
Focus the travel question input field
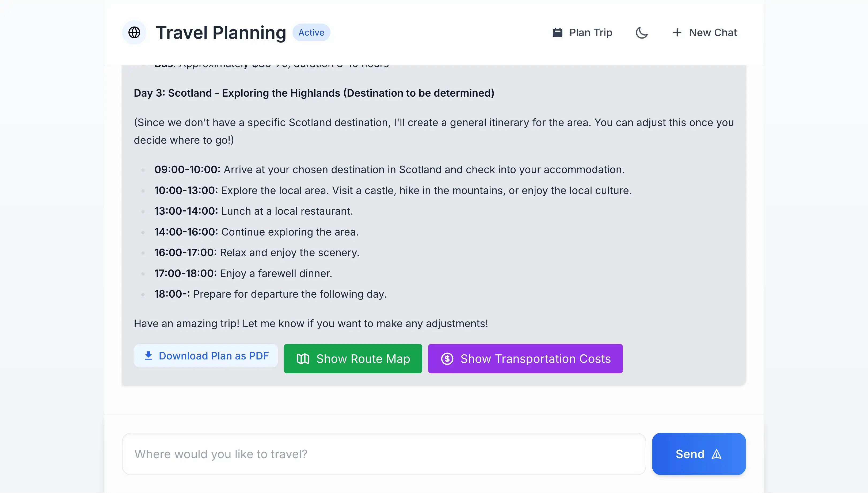point(384,454)
